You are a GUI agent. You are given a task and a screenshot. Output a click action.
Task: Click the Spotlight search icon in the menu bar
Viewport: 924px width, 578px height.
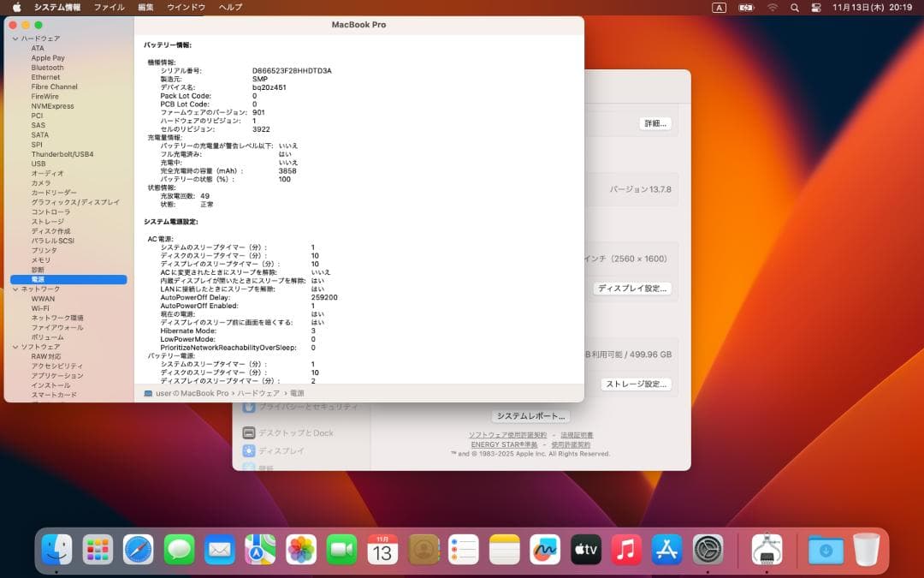[x=793, y=7]
